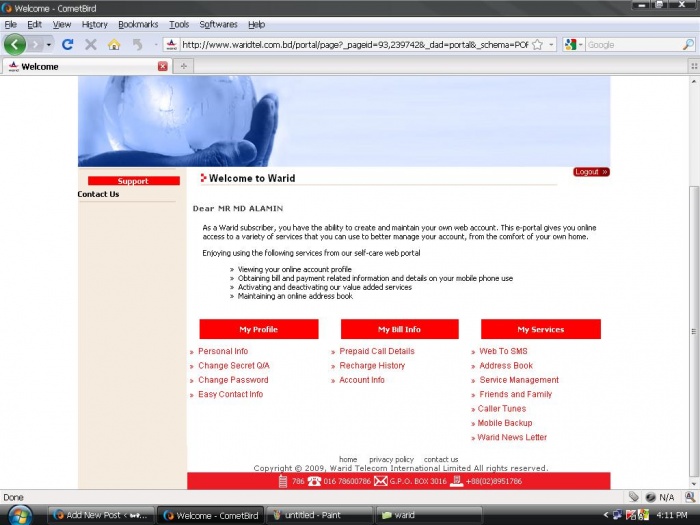This screenshot has width=700, height=525.
Task: Open the Address Book link
Action: (506, 366)
